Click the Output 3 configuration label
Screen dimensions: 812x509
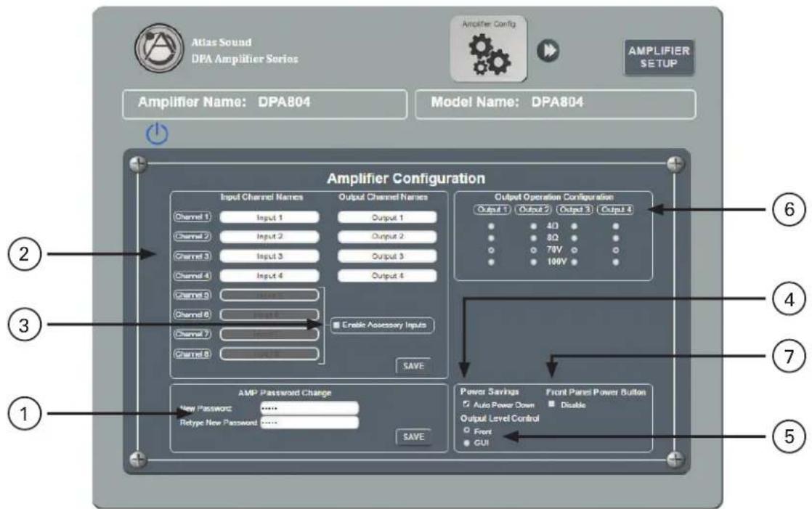[x=575, y=210]
